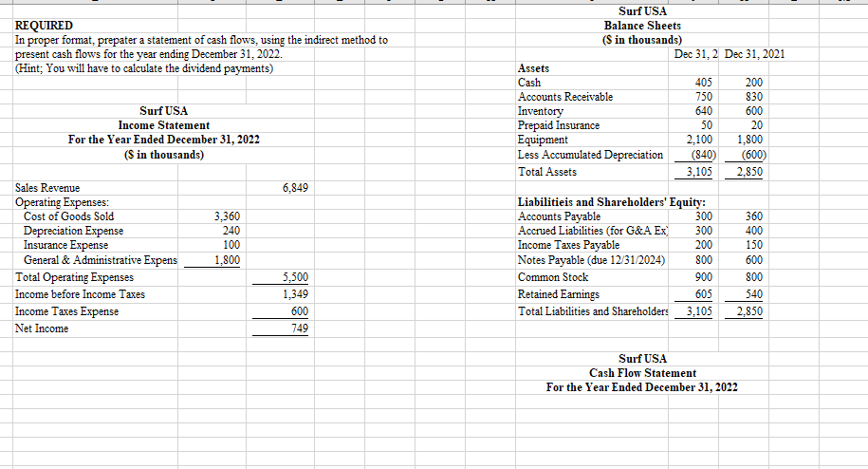Image resolution: width=868 pixels, height=469 pixels.
Task: Select the 6,849 sales revenue value
Action: coord(296,188)
